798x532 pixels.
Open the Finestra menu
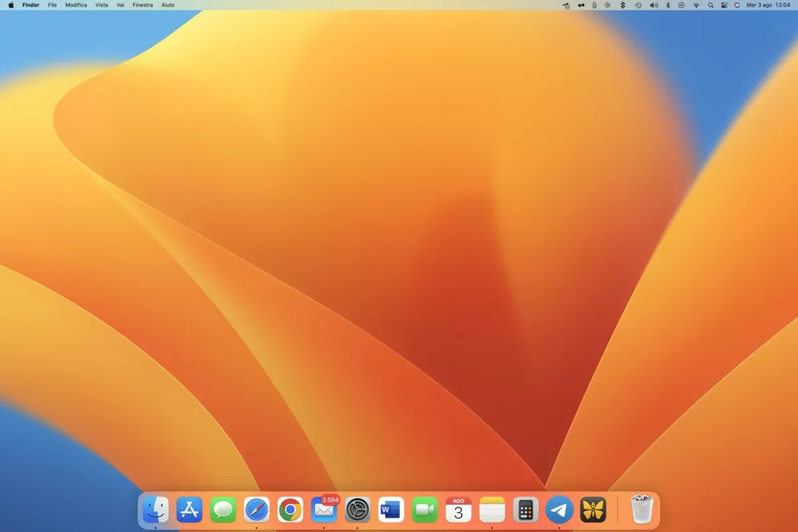tap(142, 5)
